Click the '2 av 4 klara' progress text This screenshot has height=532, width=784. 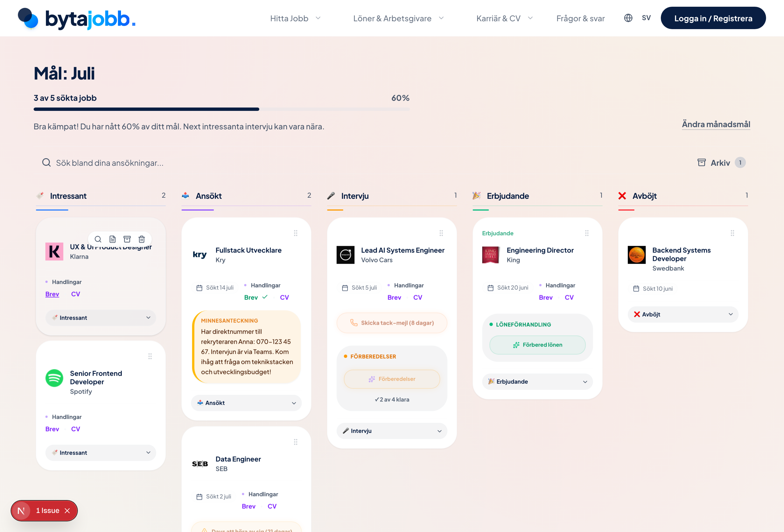[x=392, y=400]
